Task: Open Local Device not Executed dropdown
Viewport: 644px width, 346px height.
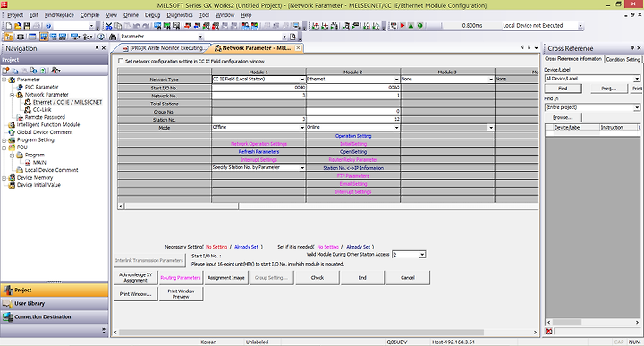Action: (x=580, y=25)
